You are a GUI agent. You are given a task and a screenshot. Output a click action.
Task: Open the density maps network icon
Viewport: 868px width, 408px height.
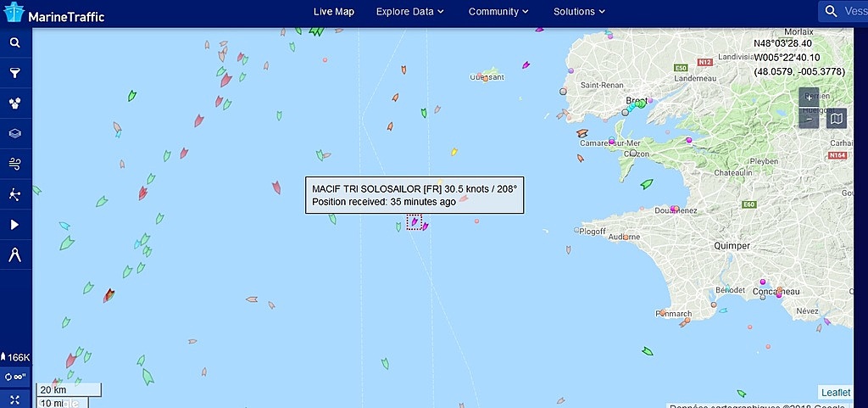point(15,193)
